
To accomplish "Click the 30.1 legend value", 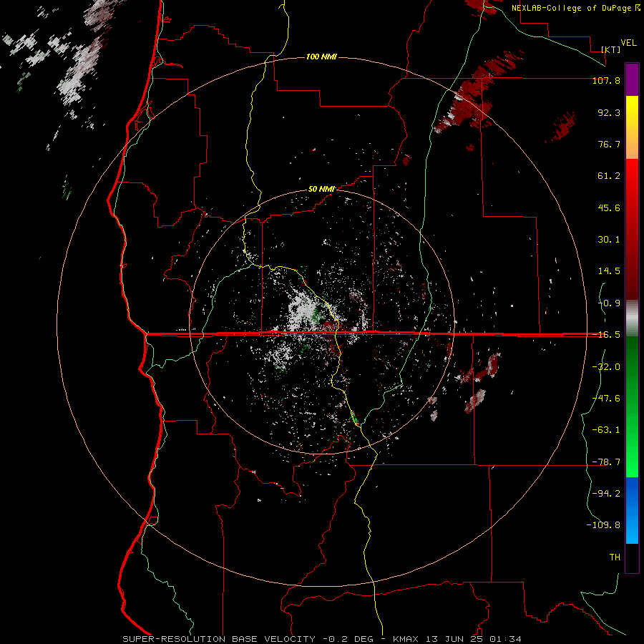I will coord(609,240).
